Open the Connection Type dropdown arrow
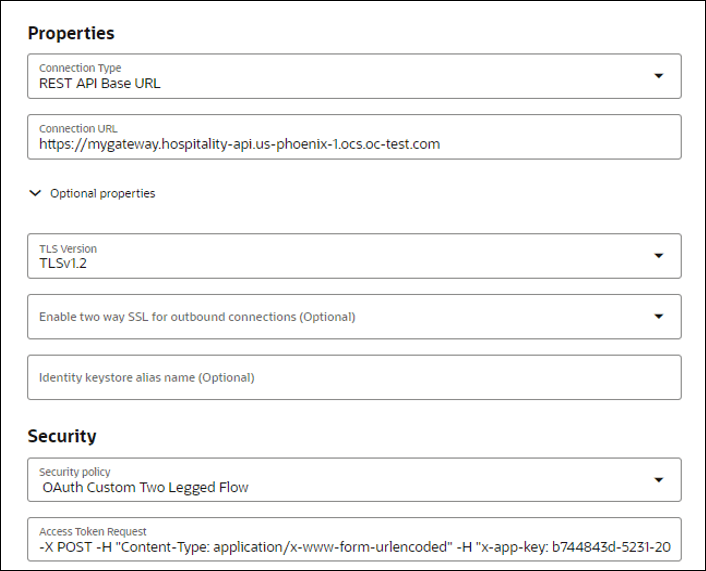 pos(658,76)
